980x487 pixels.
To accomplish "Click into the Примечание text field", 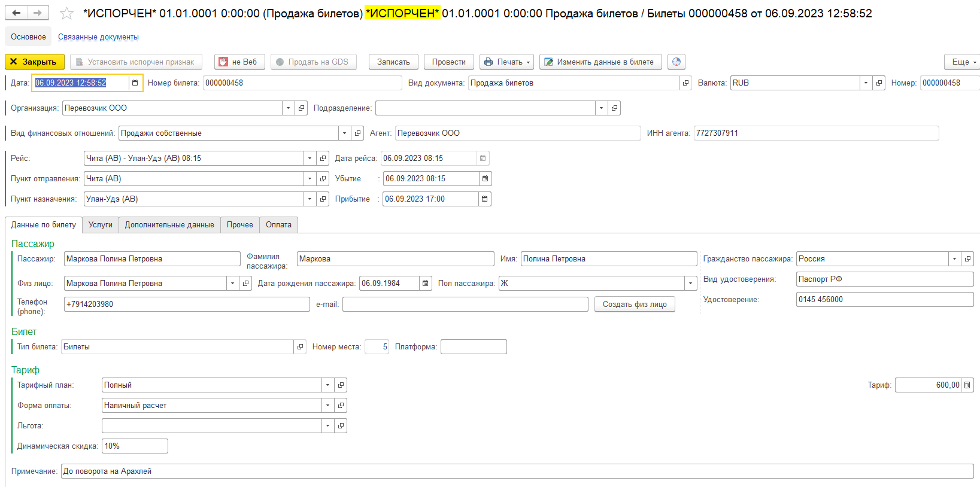I will pyautogui.click(x=515, y=471).
